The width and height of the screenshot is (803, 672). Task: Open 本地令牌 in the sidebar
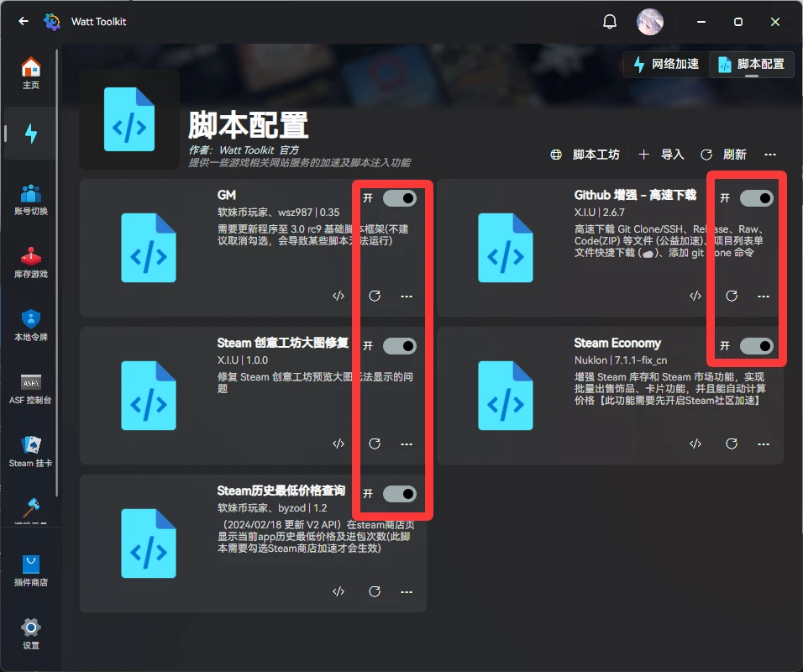click(x=31, y=325)
